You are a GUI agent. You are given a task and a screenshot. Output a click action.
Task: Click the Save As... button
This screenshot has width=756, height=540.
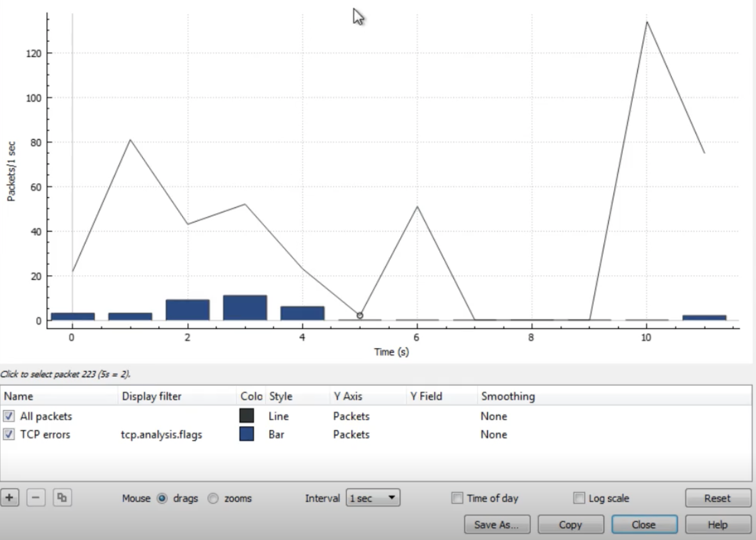coord(497,524)
